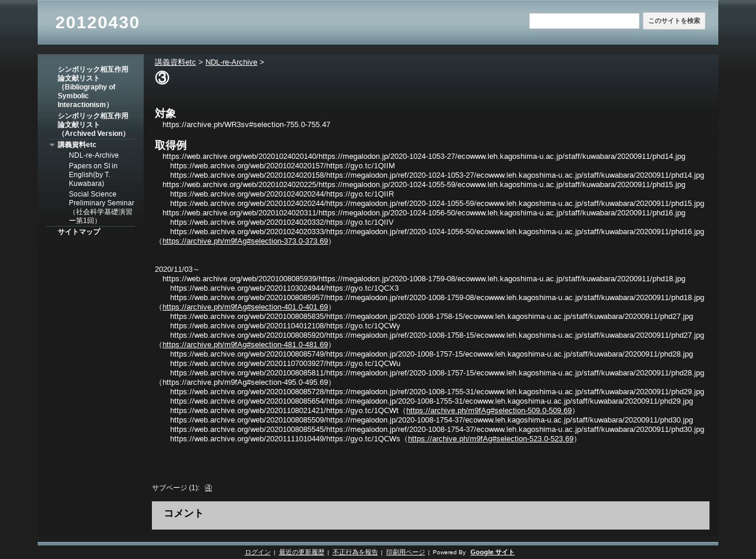Click text URL 20201008085749 ending phd28.jpg

432,354
